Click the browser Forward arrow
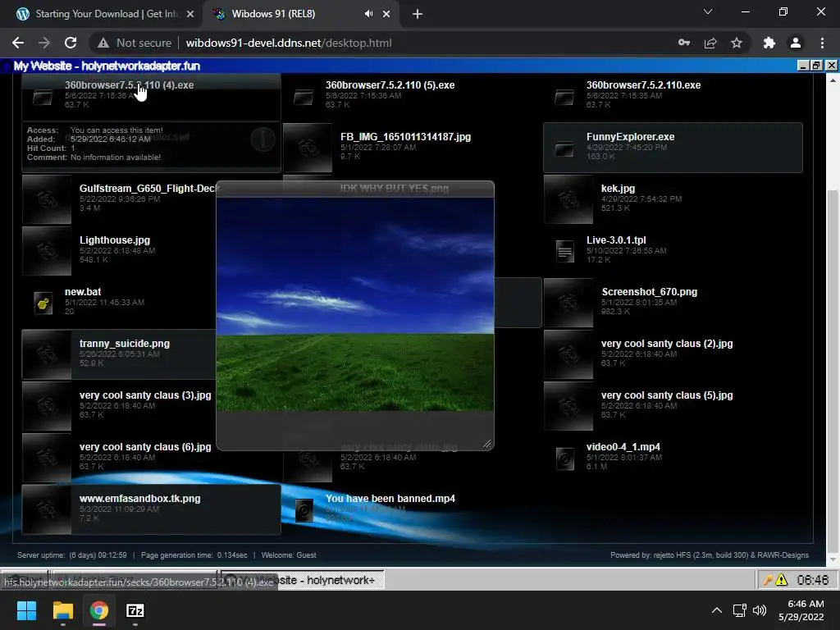 point(44,43)
